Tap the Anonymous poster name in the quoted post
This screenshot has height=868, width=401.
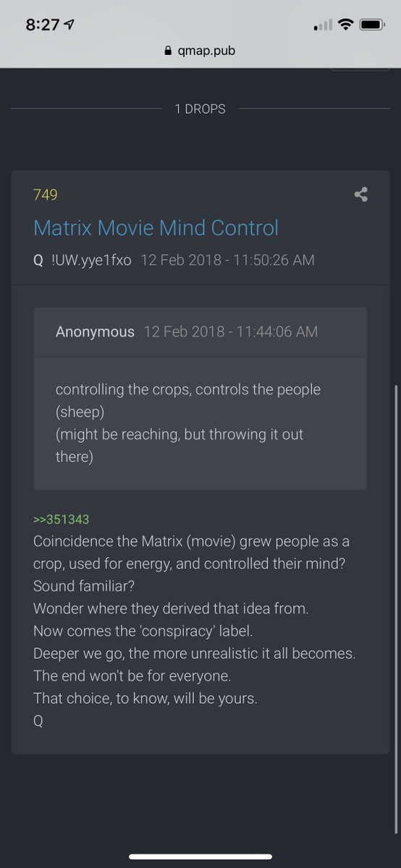[95, 331]
